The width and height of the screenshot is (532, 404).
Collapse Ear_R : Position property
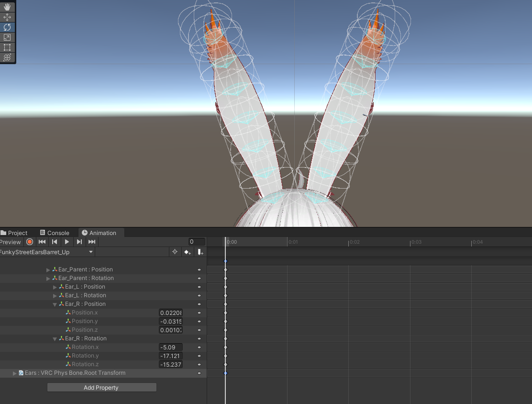(x=55, y=304)
